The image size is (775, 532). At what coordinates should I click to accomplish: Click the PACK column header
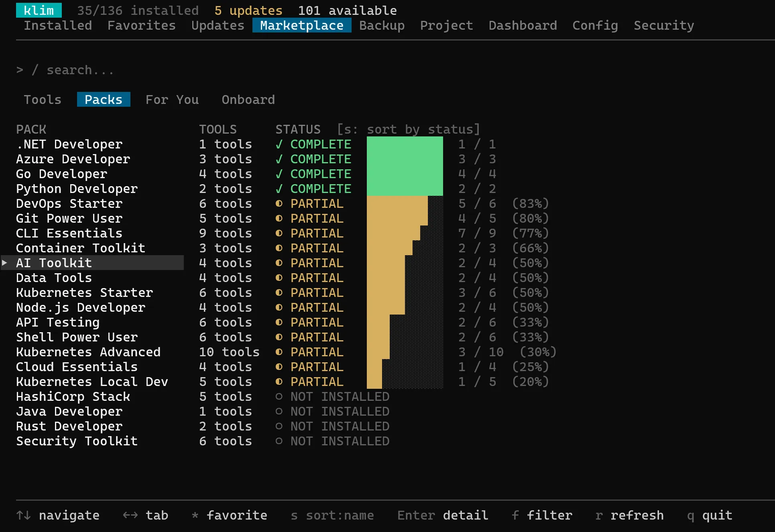31,129
